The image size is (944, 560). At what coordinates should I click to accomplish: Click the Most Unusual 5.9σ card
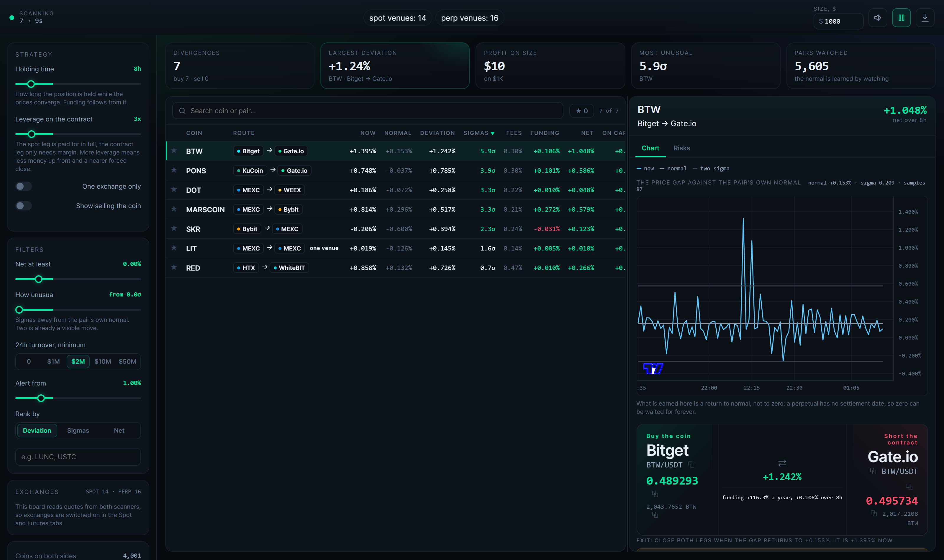coord(705,66)
